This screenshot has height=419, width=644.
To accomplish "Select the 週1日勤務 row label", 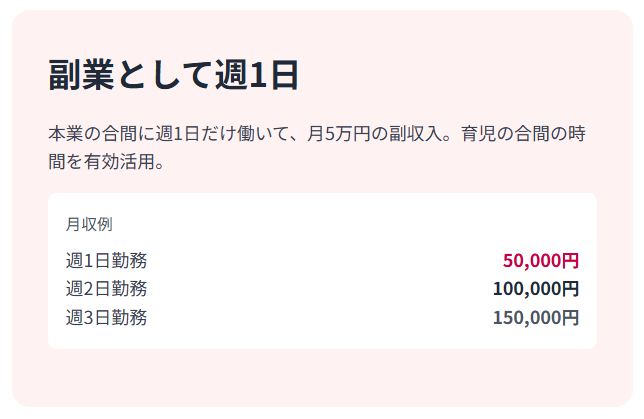I will pos(106,261).
